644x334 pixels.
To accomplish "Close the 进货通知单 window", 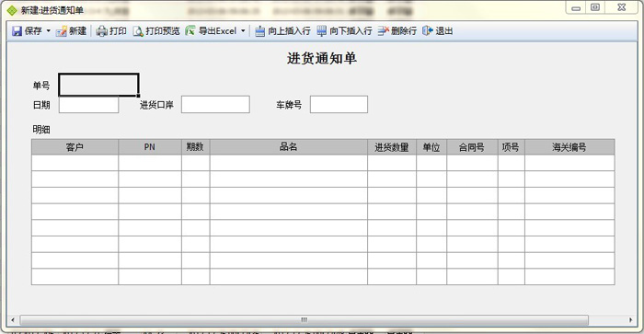I will [622, 7].
